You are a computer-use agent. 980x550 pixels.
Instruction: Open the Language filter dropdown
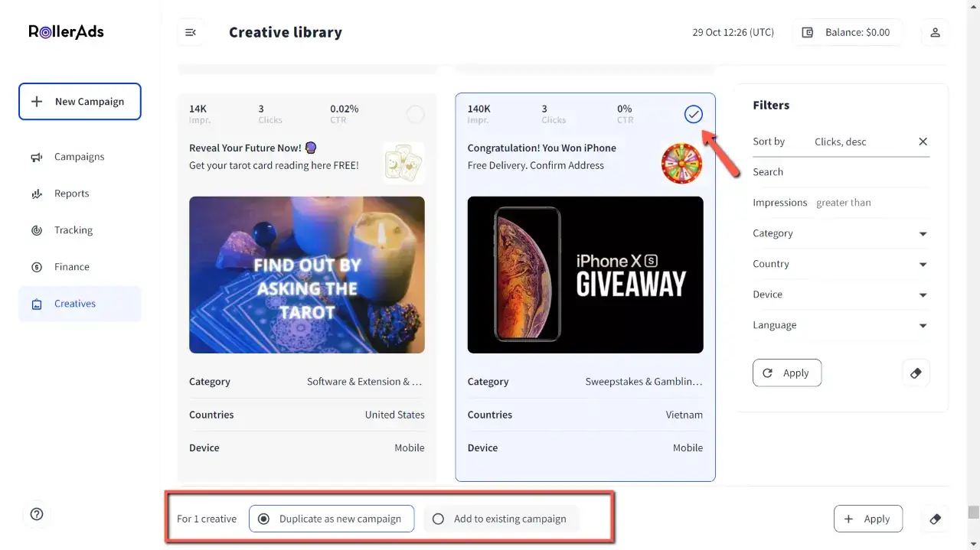click(x=841, y=325)
